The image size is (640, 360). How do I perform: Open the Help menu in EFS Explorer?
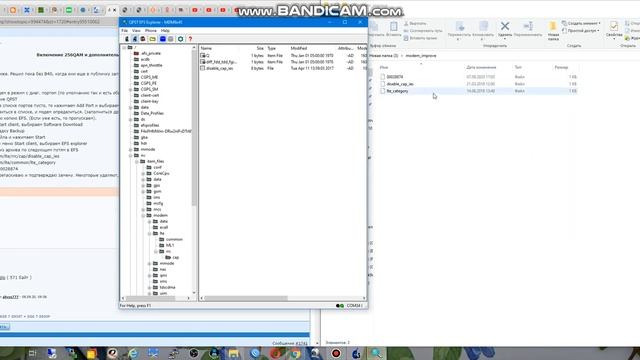165,31
